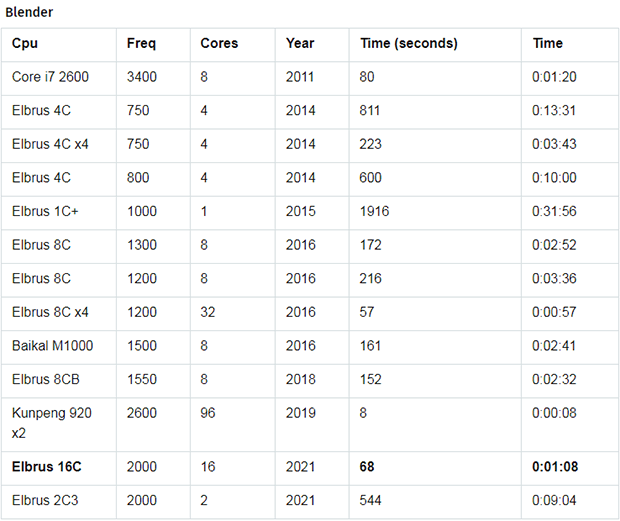
Task: Select the Baikal M1000 cell
Action: (x=52, y=345)
